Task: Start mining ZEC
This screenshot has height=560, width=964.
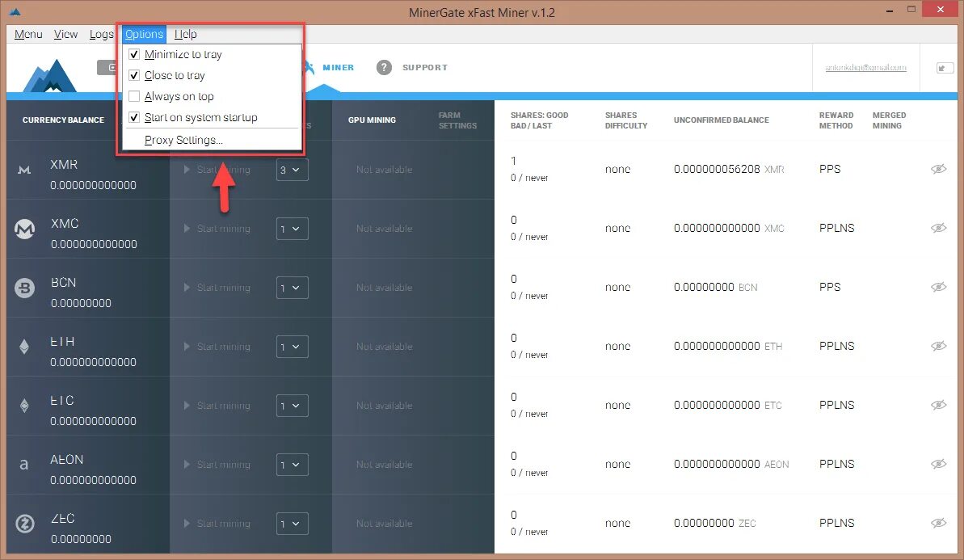Action: (x=217, y=524)
